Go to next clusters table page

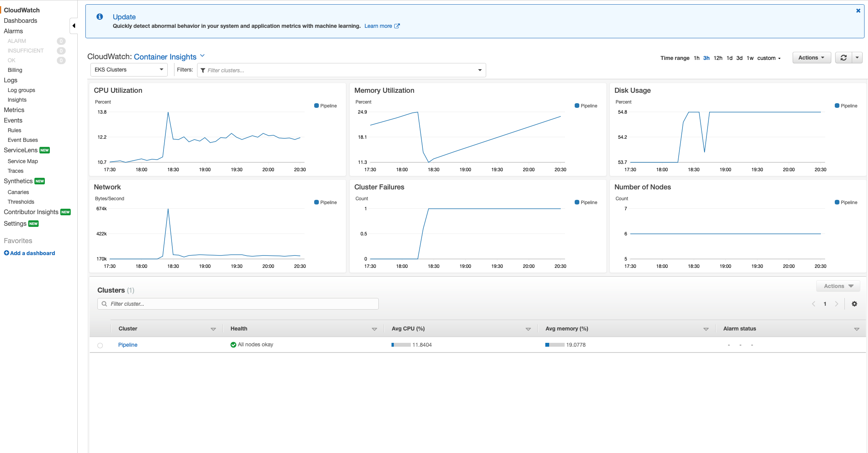836,304
